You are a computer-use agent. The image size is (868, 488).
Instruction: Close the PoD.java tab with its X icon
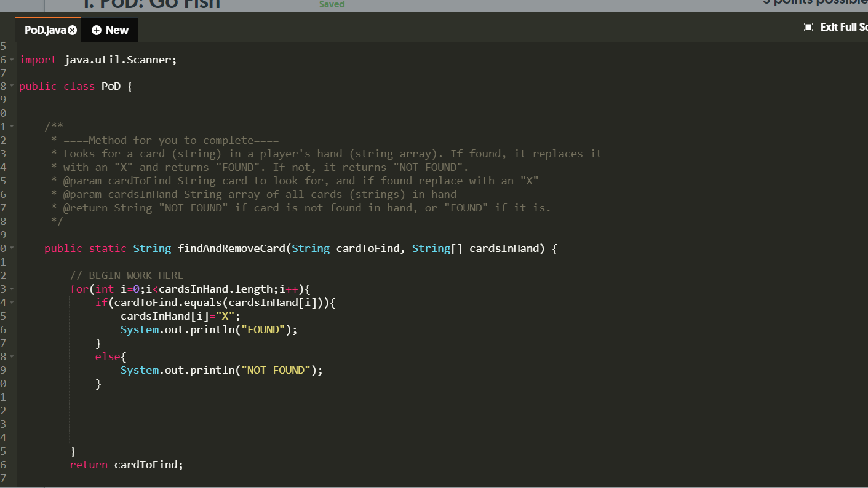[x=72, y=29]
